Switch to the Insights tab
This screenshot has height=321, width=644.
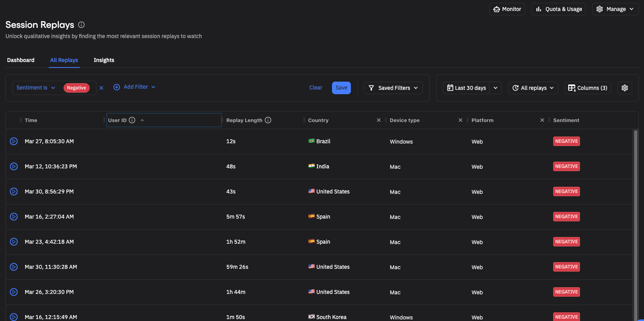point(104,60)
